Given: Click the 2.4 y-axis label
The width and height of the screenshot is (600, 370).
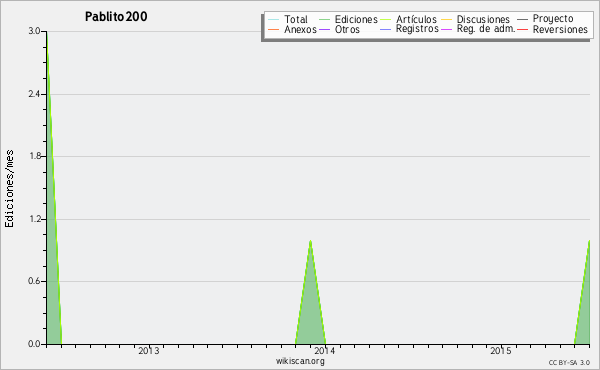Looking at the screenshot, I should 34,94.
